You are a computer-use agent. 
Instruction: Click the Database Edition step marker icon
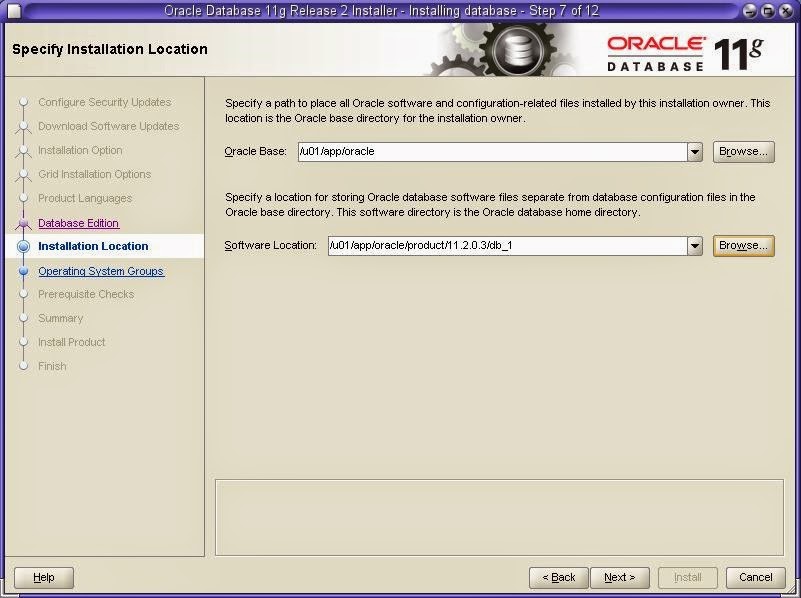click(x=23, y=223)
